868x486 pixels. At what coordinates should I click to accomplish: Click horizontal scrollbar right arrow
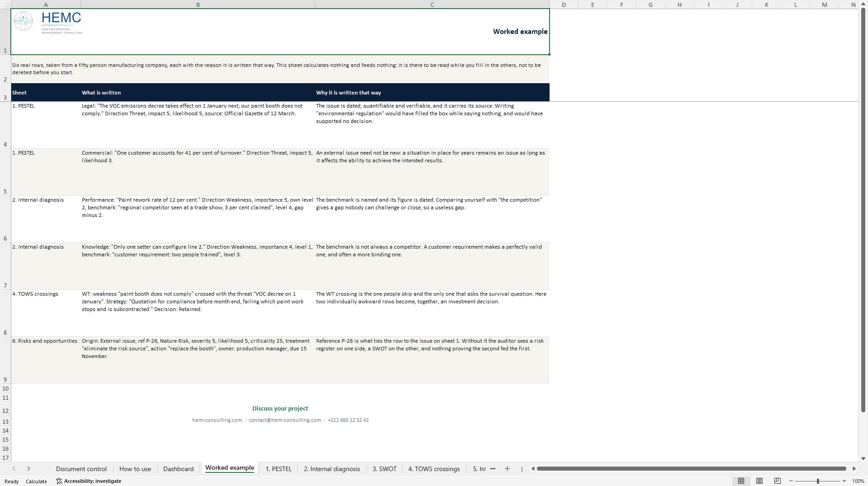pyautogui.click(x=854, y=469)
